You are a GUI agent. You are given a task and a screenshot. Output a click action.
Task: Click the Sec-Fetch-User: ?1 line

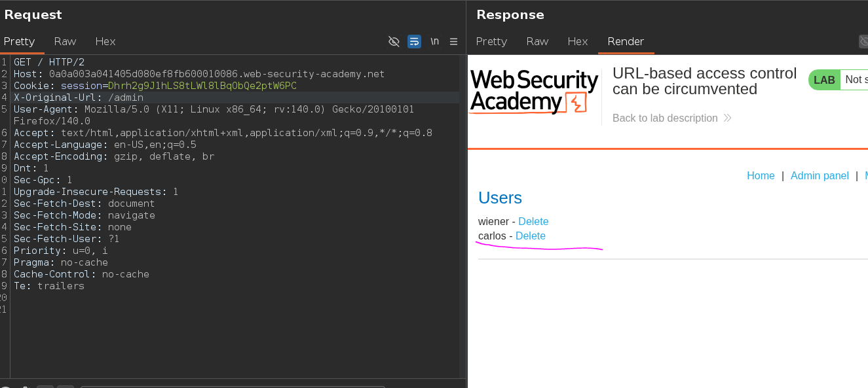pyautogui.click(x=67, y=239)
